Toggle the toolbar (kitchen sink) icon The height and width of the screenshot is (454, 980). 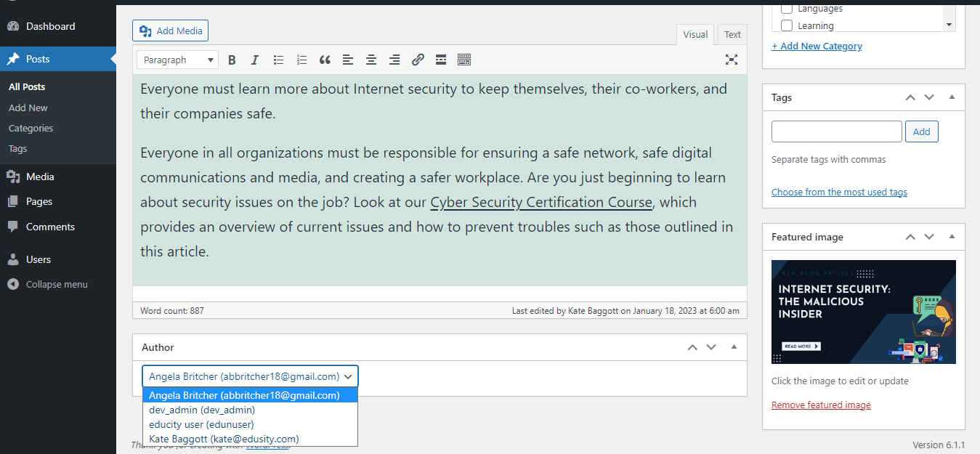click(x=464, y=60)
